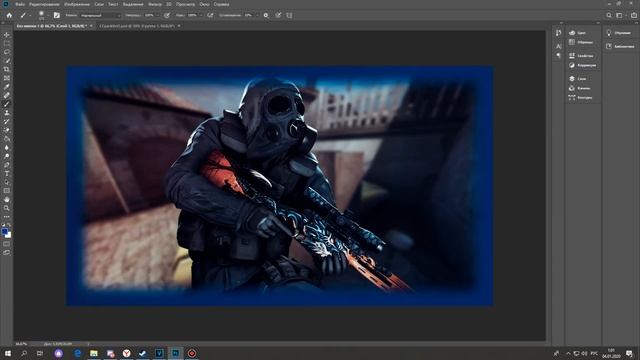Select the Path Selection tool
Viewport: 640px width, 360px height.
point(7,182)
